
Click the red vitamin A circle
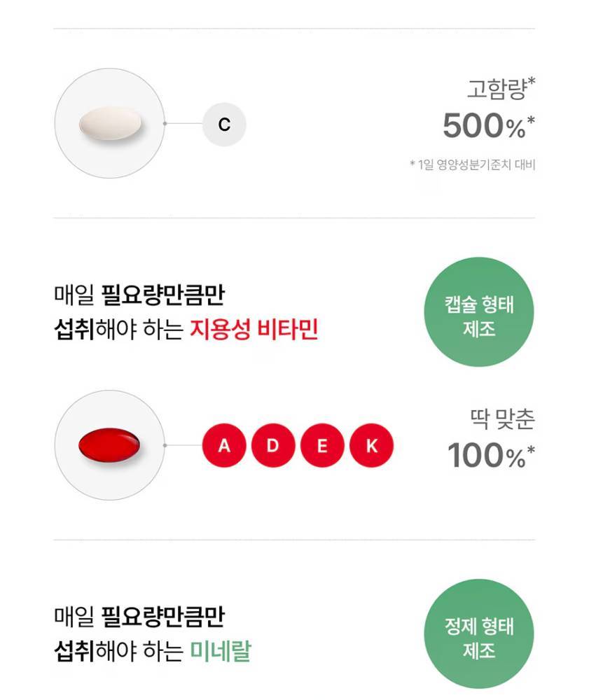pos(224,445)
